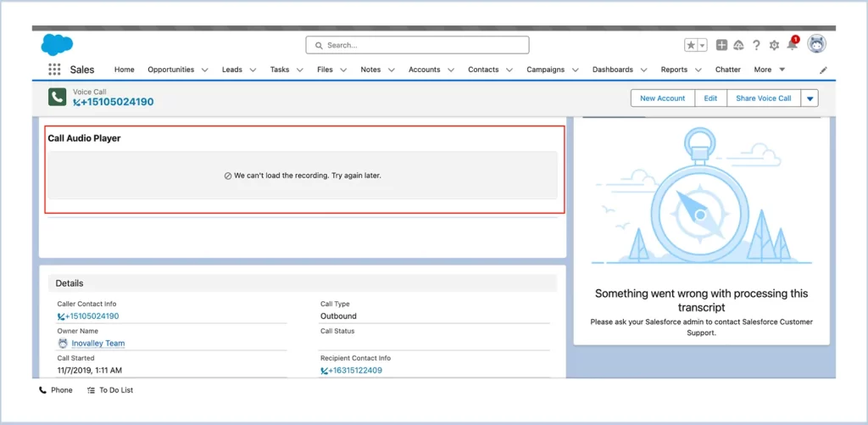868x425 pixels.
Task: Open the Reports tab
Action: [674, 70]
